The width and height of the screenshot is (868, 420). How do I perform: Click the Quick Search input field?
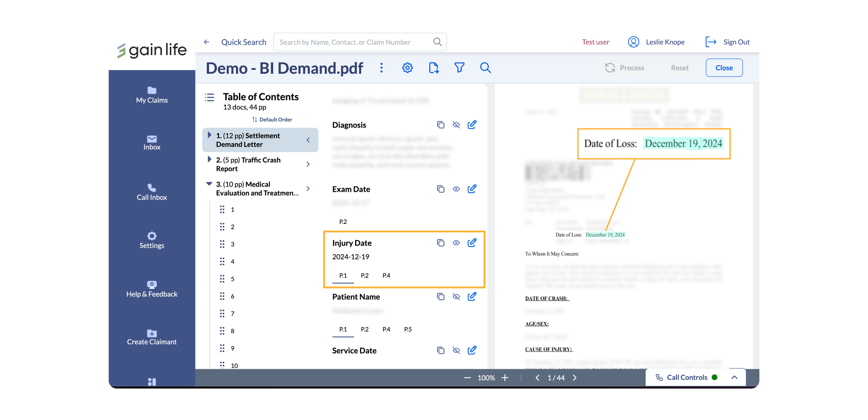(x=360, y=42)
